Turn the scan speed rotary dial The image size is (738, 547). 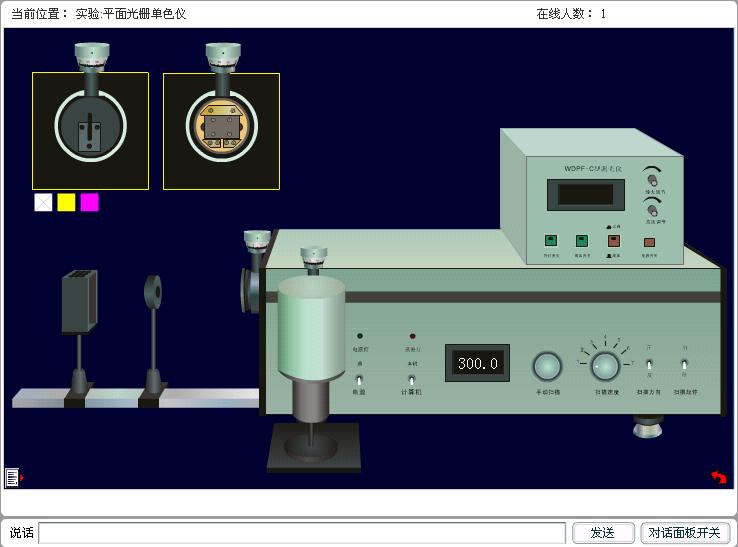pyautogui.click(x=603, y=366)
